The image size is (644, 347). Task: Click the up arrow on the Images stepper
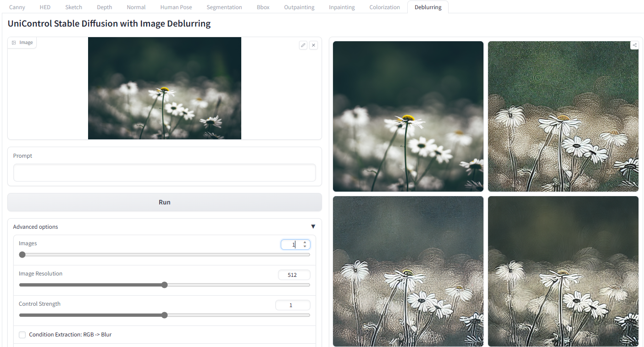(x=305, y=242)
